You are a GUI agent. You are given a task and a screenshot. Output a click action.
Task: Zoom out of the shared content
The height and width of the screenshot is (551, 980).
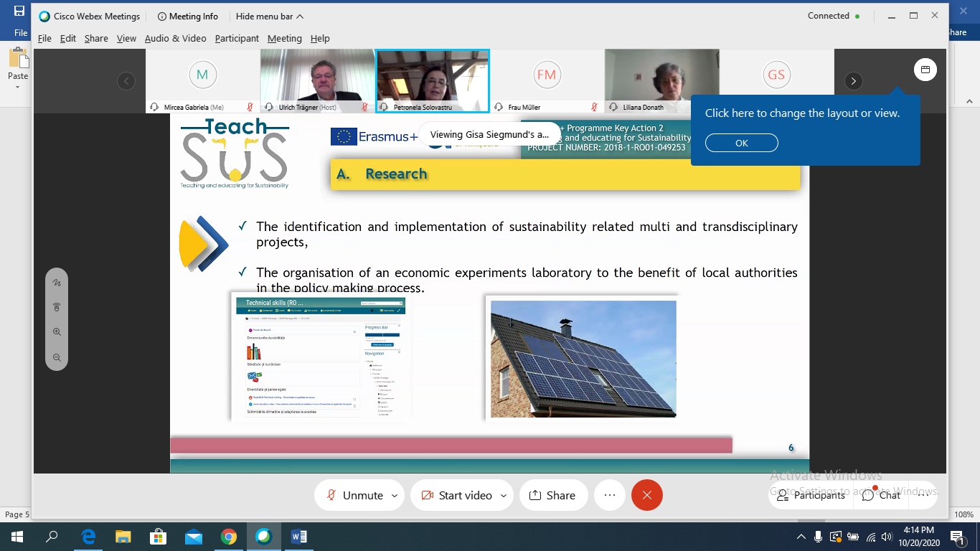click(x=57, y=357)
